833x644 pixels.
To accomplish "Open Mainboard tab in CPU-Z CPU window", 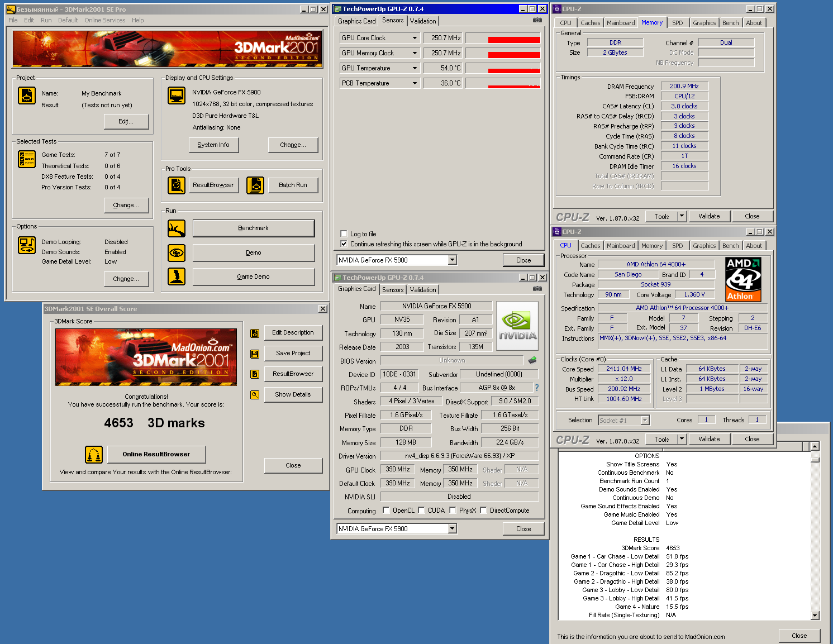I will (621, 246).
